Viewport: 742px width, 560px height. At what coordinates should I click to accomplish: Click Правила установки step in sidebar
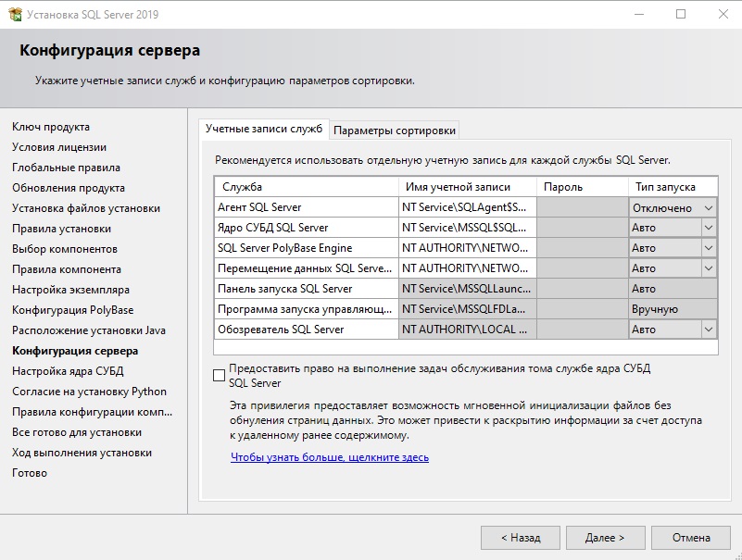pyautogui.click(x=61, y=229)
